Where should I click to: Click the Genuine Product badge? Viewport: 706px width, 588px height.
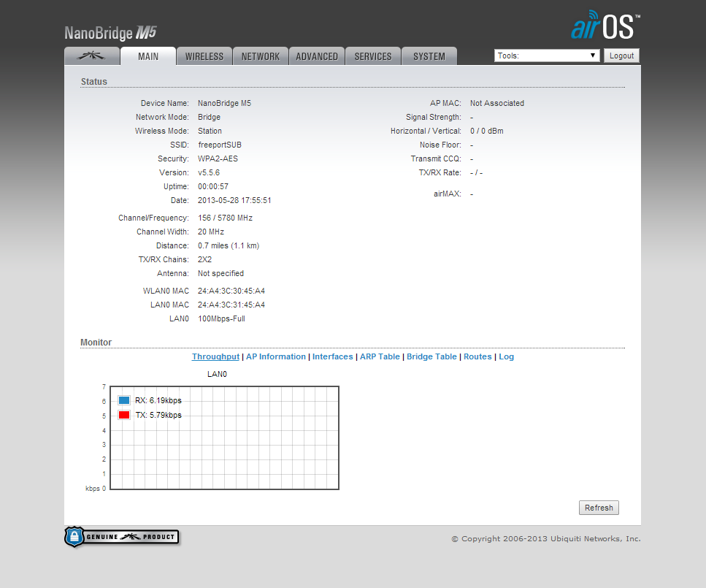122,537
